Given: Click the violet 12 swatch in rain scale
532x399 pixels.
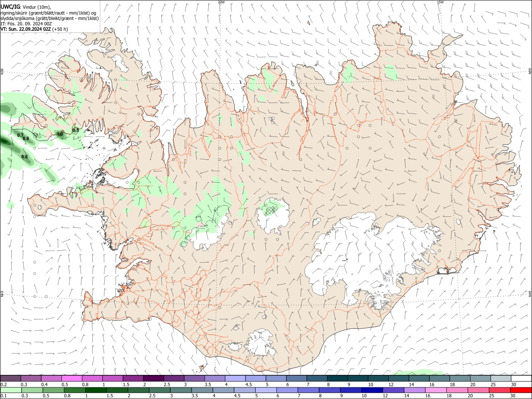Looking at the screenshot, I should [393, 390].
